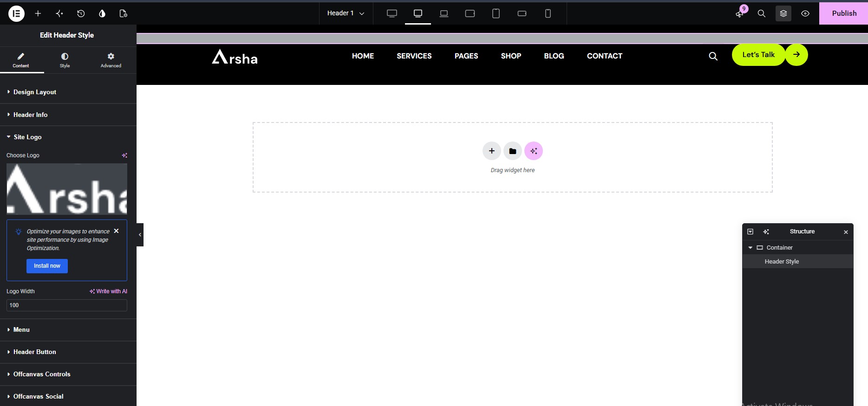Add a template from the folder icon

pyautogui.click(x=513, y=151)
